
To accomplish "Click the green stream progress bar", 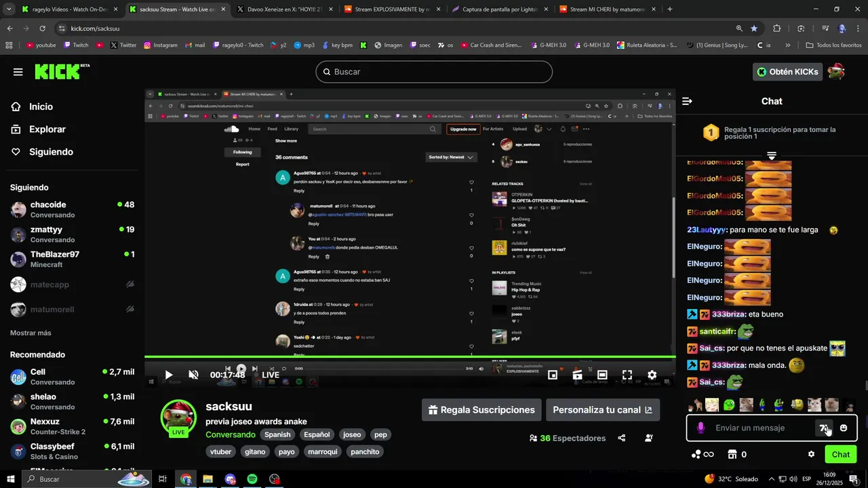I will click(x=410, y=357).
